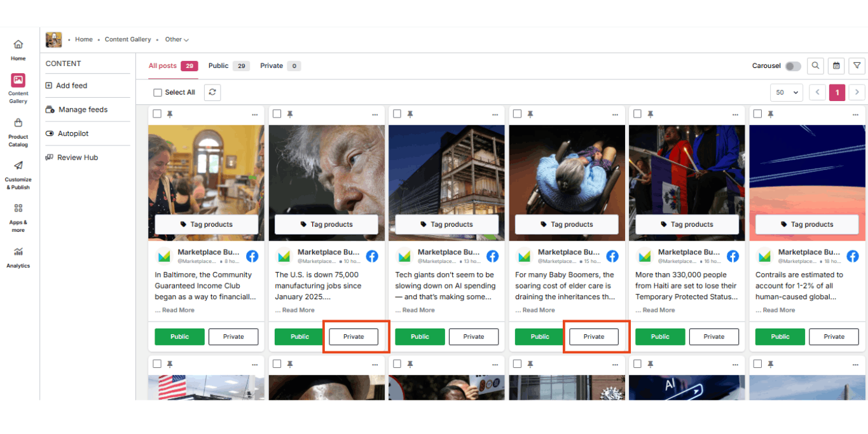Set the manufacturing jobs post to Private
The height and width of the screenshot is (434, 868).
(354, 337)
